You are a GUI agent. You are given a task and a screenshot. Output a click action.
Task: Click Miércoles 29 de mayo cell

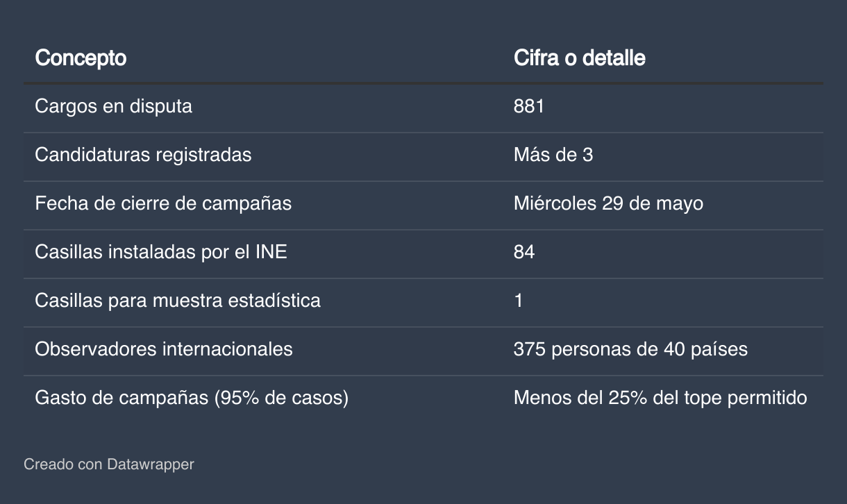pyautogui.click(x=608, y=203)
